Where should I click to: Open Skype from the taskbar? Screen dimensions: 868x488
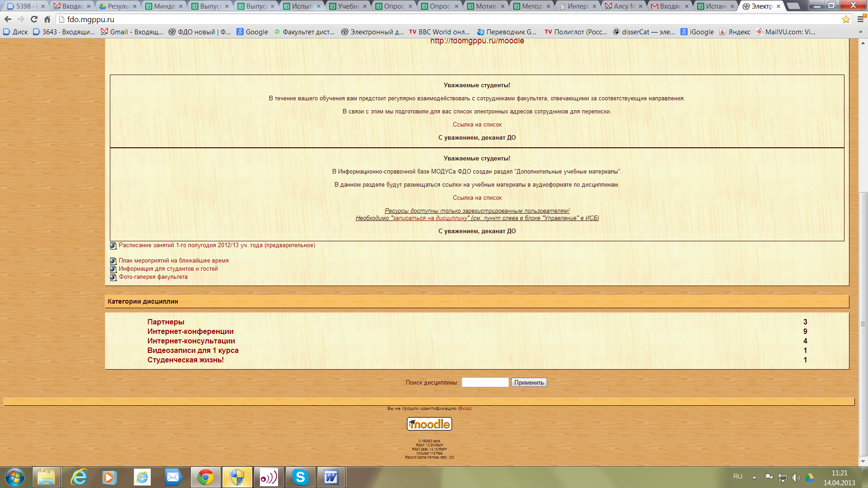(x=300, y=478)
